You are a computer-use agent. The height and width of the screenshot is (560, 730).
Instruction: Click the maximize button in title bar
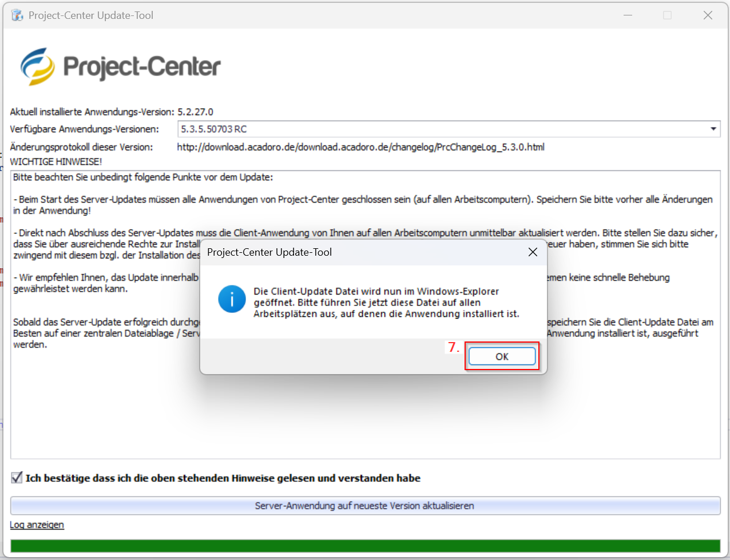(667, 15)
